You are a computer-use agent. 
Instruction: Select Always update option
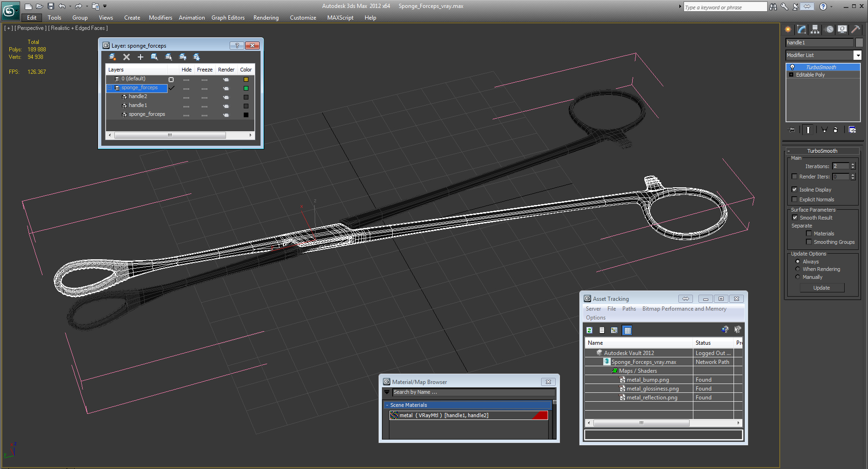tap(797, 262)
